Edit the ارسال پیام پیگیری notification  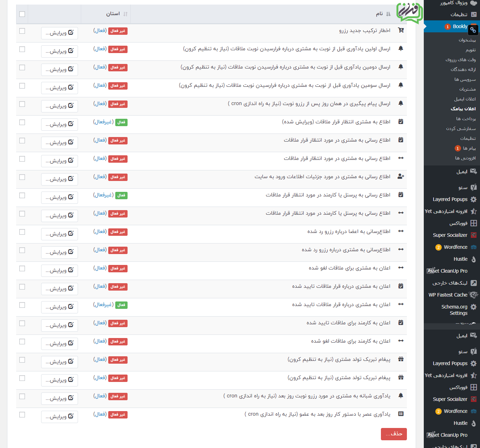click(x=59, y=106)
